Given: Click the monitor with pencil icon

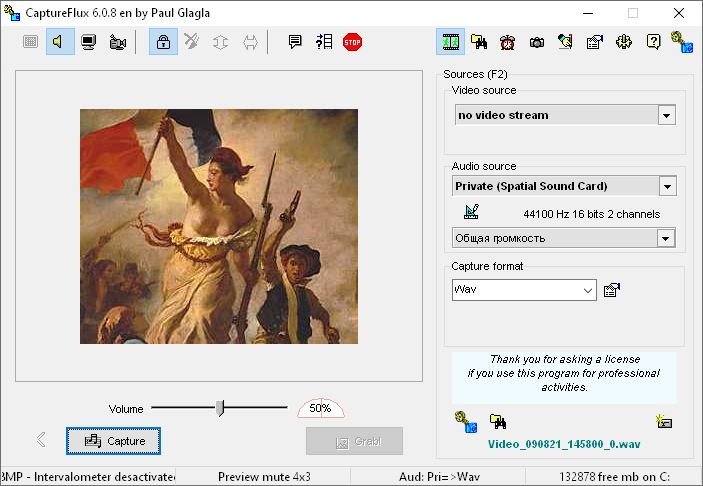Looking at the screenshot, I should pos(565,42).
